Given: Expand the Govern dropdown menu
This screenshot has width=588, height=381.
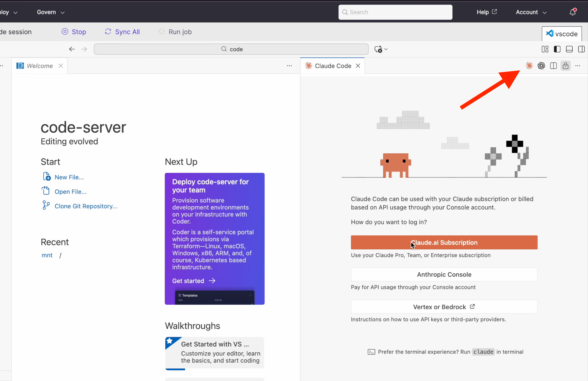Looking at the screenshot, I should tap(51, 12).
